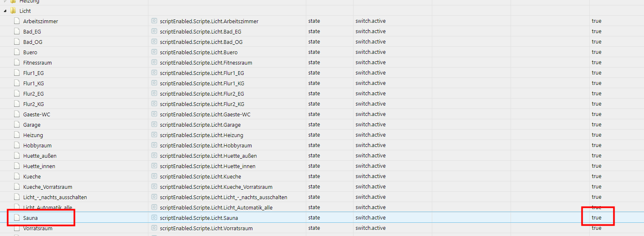
Task: Click state icon of scriptEnabled.Scripte.Licht.Flur2_EG
Action: (155, 93)
